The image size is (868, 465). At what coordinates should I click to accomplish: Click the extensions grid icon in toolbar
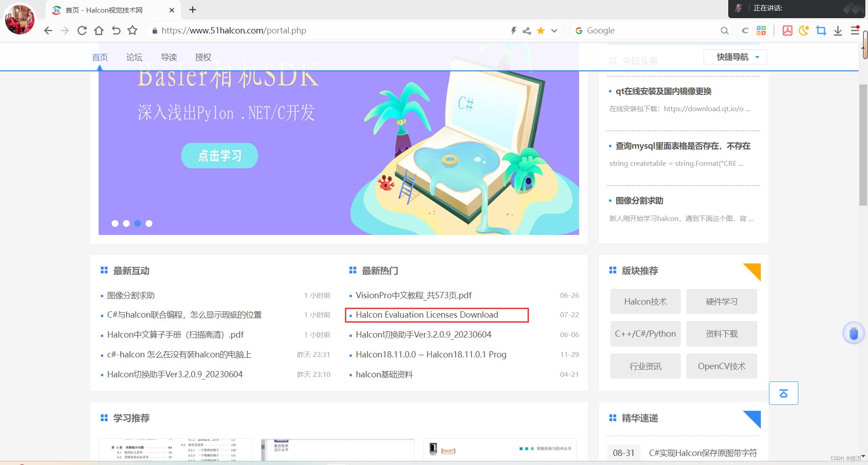pos(761,31)
